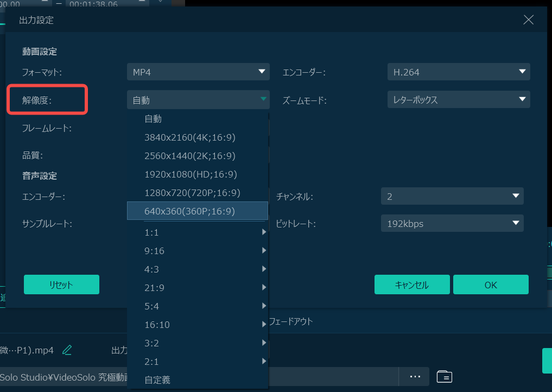
Task: Expand the 1:1 aspect ratio submenu
Action: click(x=198, y=232)
